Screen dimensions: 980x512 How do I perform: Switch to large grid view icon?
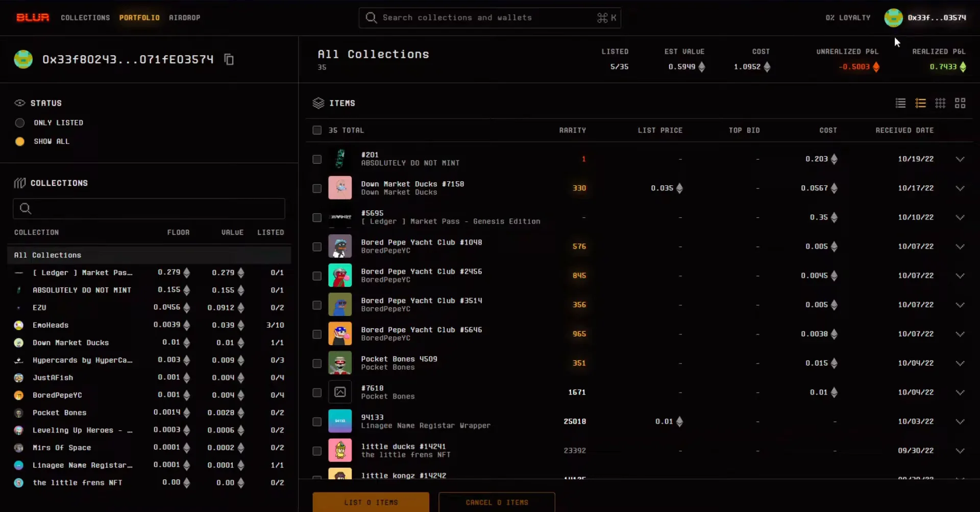(x=960, y=103)
